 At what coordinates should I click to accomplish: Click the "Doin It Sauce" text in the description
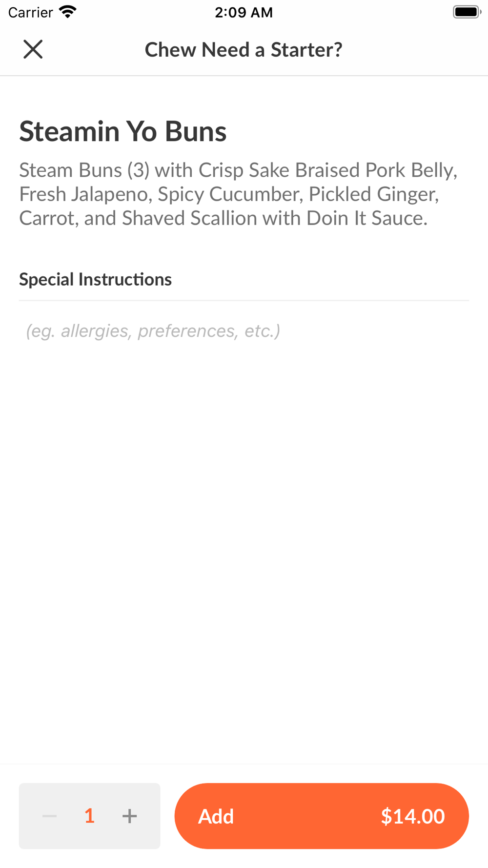click(366, 218)
